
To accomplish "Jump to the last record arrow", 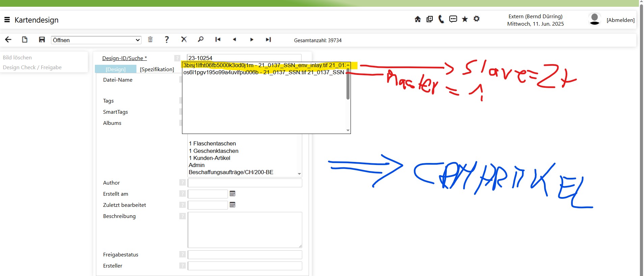I will tap(268, 39).
